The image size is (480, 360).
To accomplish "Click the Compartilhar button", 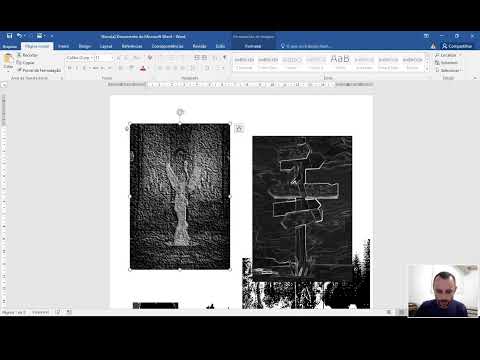I will (x=457, y=46).
